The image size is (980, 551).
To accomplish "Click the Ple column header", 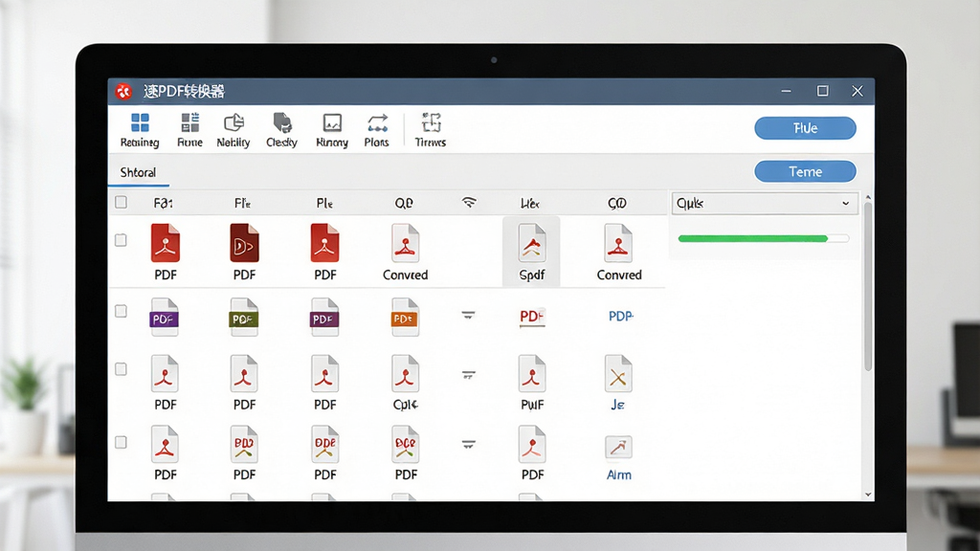I will point(324,203).
